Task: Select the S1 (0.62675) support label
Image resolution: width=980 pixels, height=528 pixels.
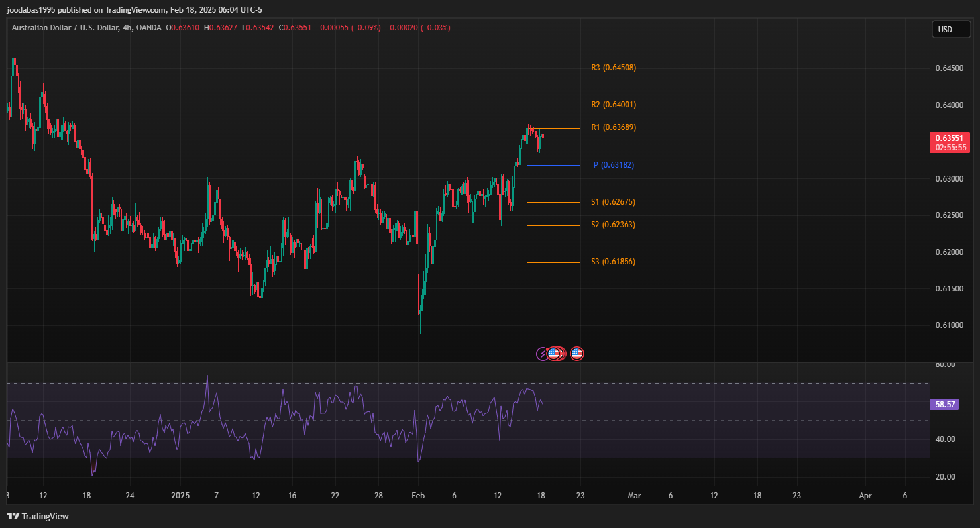Action: coord(613,202)
